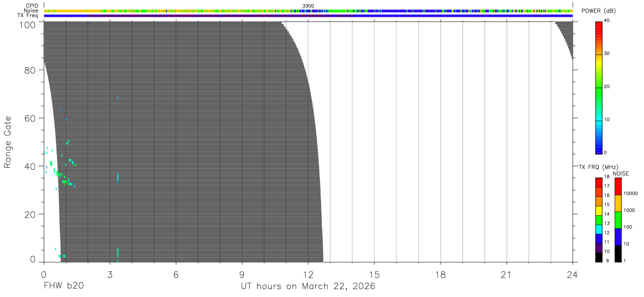Click the 1000 label in NOISE legend
Image resolution: width=644 pixels, height=297 pixels.
click(x=629, y=210)
